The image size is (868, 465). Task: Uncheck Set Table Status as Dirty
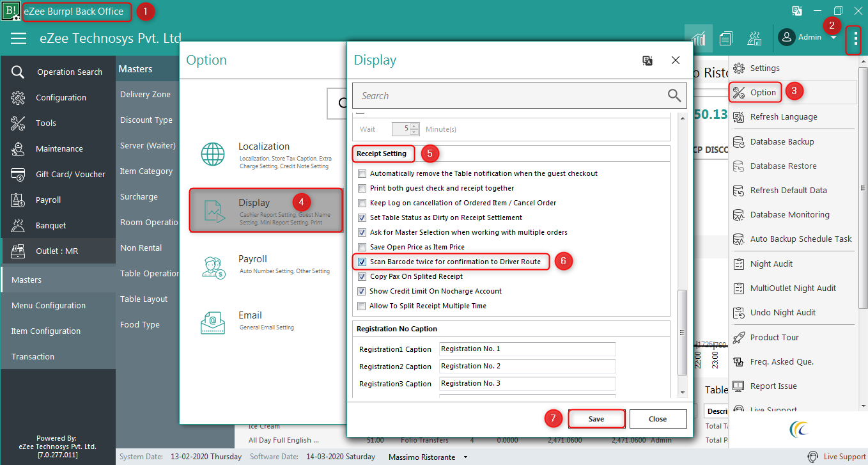click(362, 217)
